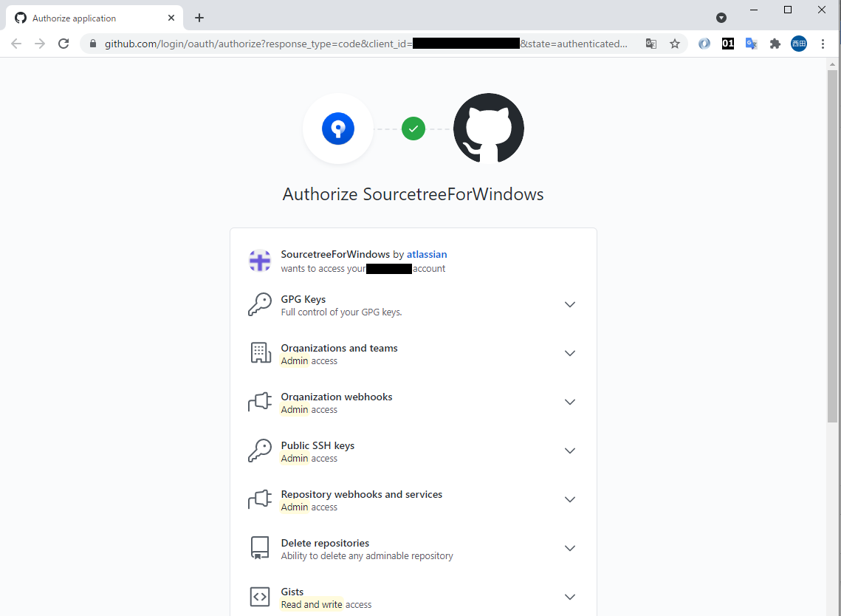Open the Extensions puzzle piece icon

point(775,44)
